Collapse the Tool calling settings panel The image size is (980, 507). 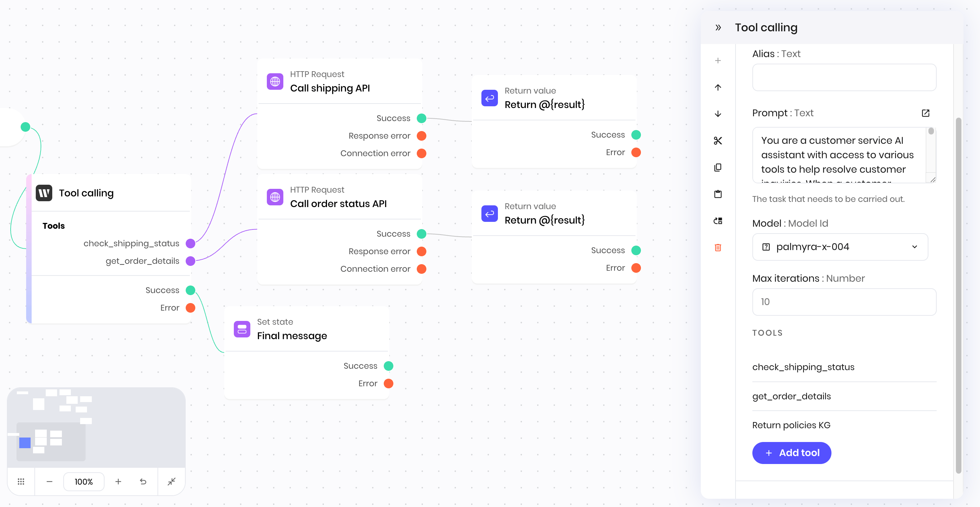(x=718, y=28)
